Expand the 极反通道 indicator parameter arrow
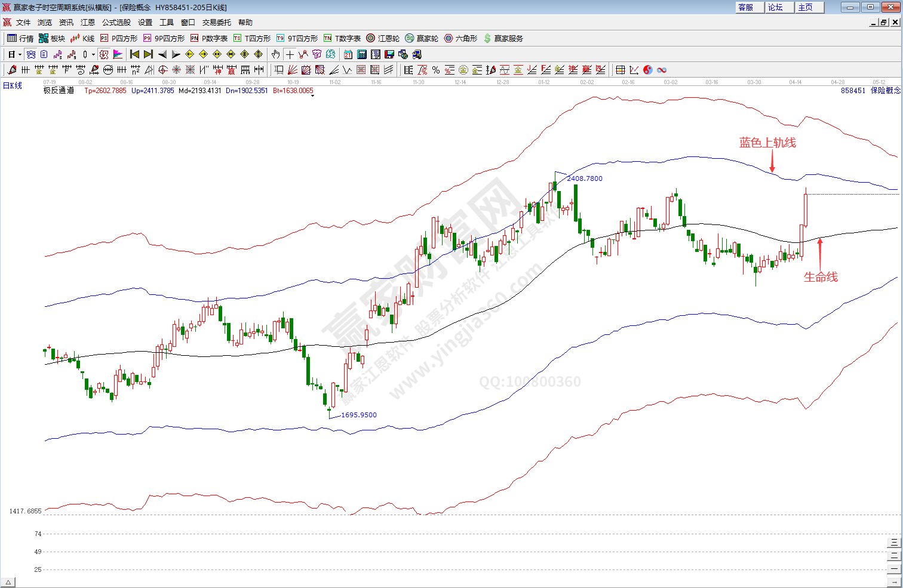 click(x=312, y=96)
